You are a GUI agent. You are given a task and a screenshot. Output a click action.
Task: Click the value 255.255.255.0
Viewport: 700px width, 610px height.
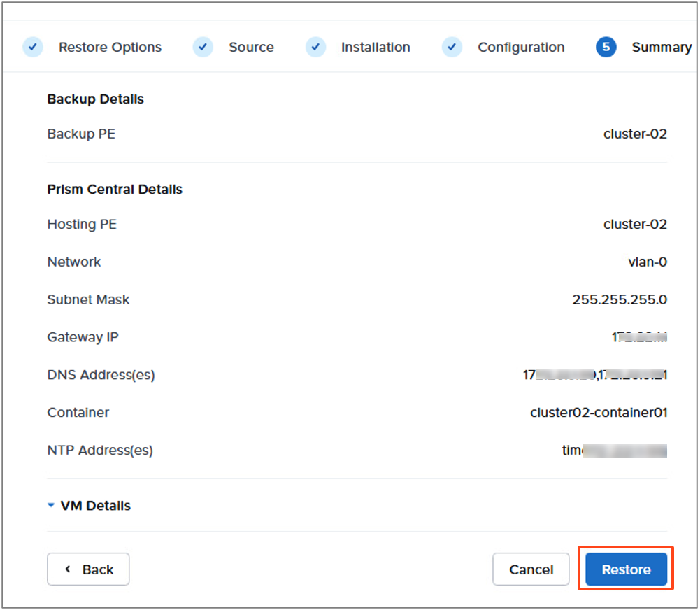point(620,299)
